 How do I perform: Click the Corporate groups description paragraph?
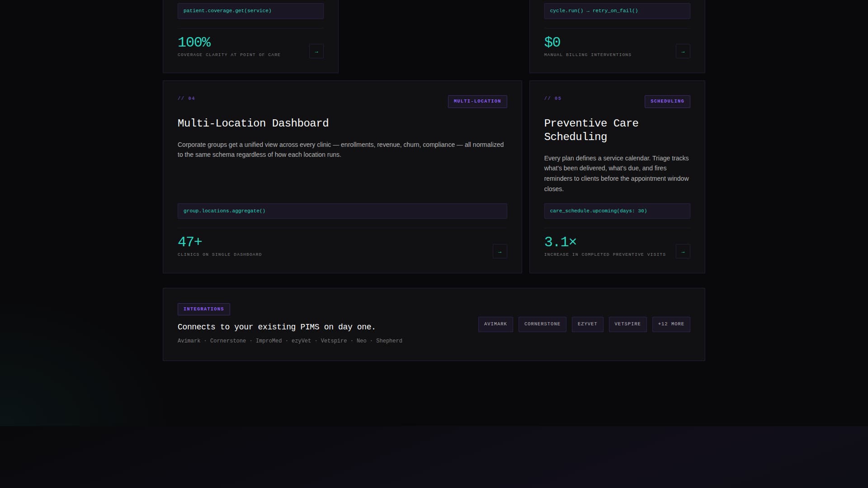click(341, 150)
